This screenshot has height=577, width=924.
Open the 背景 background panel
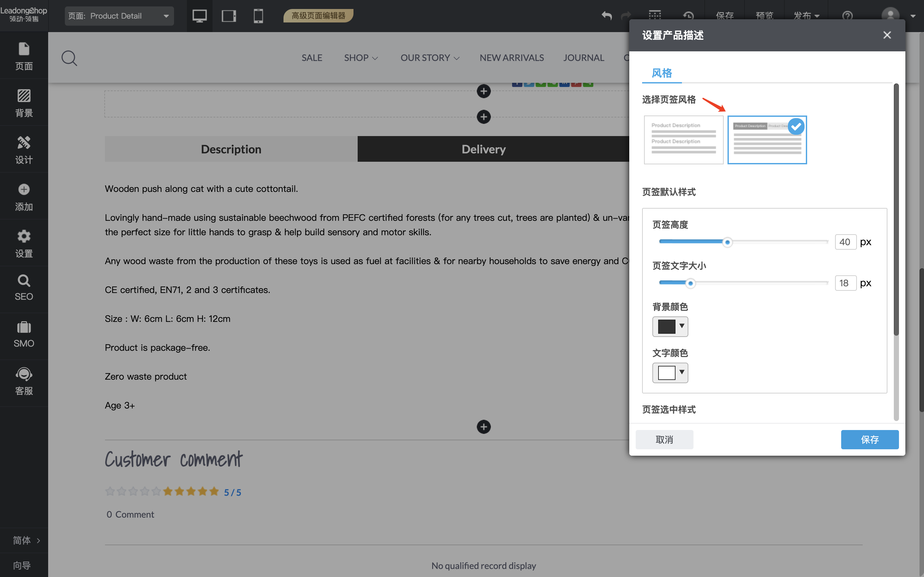[x=24, y=102]
